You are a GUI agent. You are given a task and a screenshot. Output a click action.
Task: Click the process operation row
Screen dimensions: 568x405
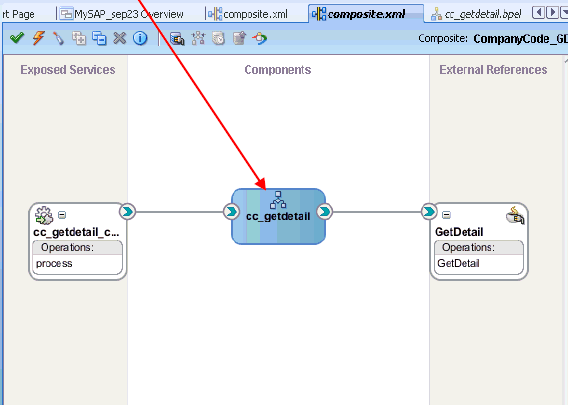78,263
